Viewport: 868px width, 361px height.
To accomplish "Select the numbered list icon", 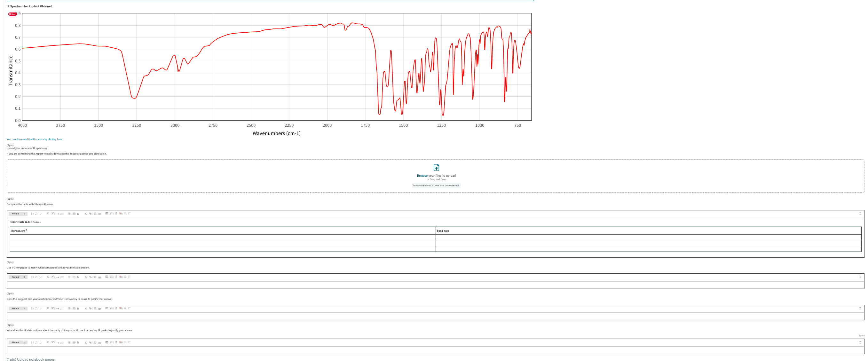I will click(70, 213).
